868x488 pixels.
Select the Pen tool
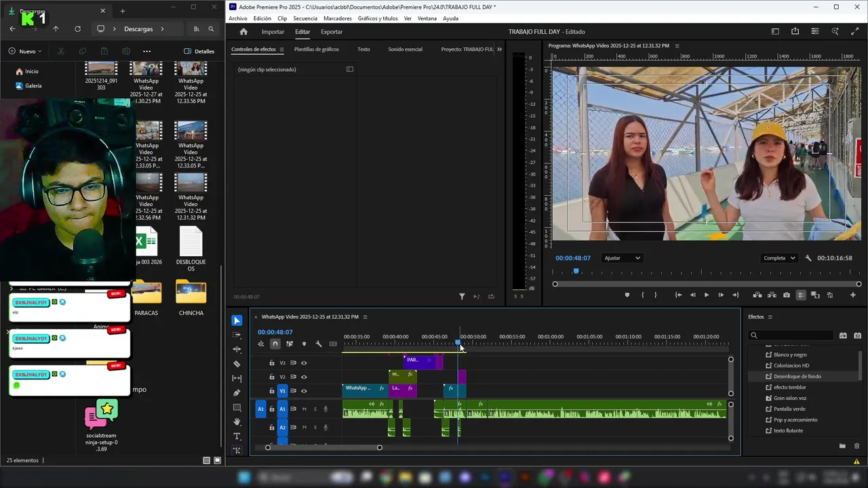[237, 393]
